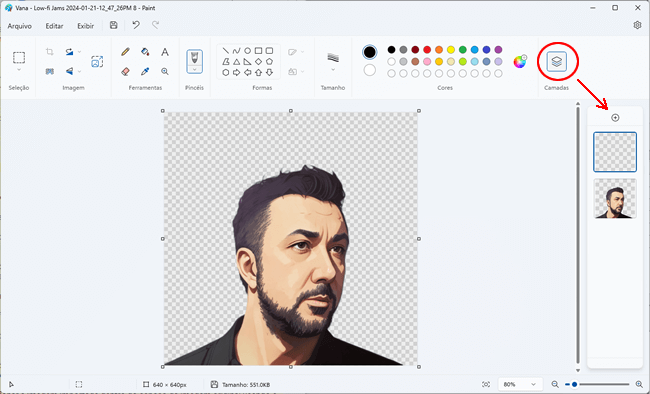
Task: Open the resize and skew image tool
Action: (x=97, y=62)
